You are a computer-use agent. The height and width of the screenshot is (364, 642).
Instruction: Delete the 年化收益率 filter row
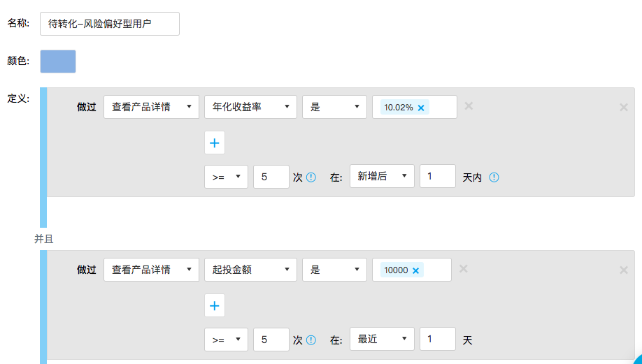[x=469, y=106]
